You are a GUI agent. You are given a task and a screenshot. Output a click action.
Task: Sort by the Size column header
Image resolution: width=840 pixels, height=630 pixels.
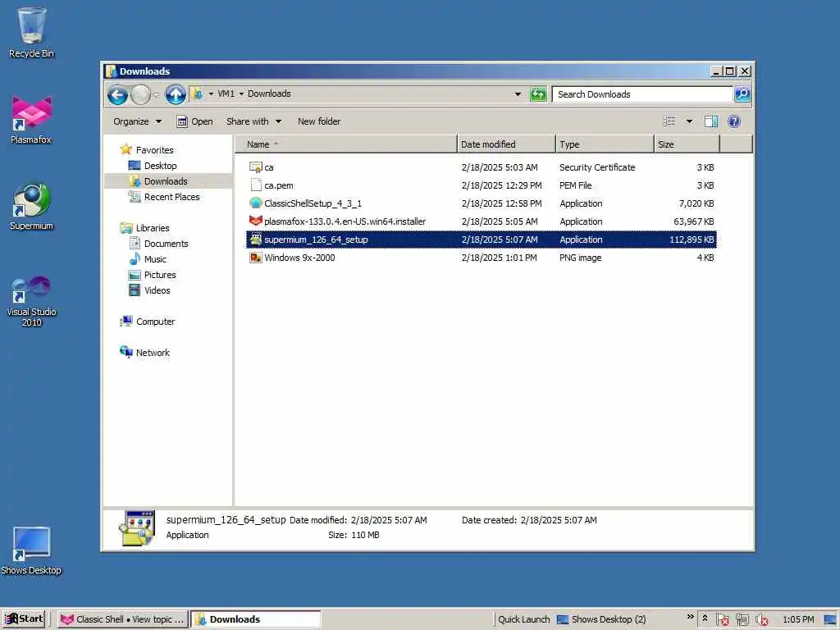[687, 144]
